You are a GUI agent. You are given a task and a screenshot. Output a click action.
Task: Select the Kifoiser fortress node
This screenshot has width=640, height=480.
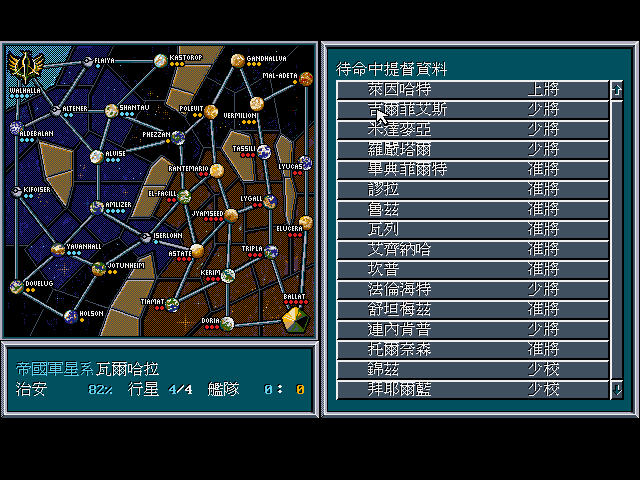click(16, 191)
